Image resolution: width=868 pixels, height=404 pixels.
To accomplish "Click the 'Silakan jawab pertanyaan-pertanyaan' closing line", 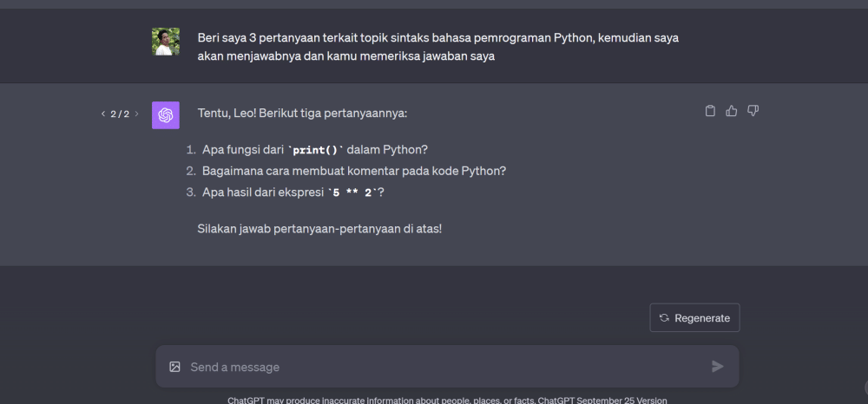I will 319,229.
